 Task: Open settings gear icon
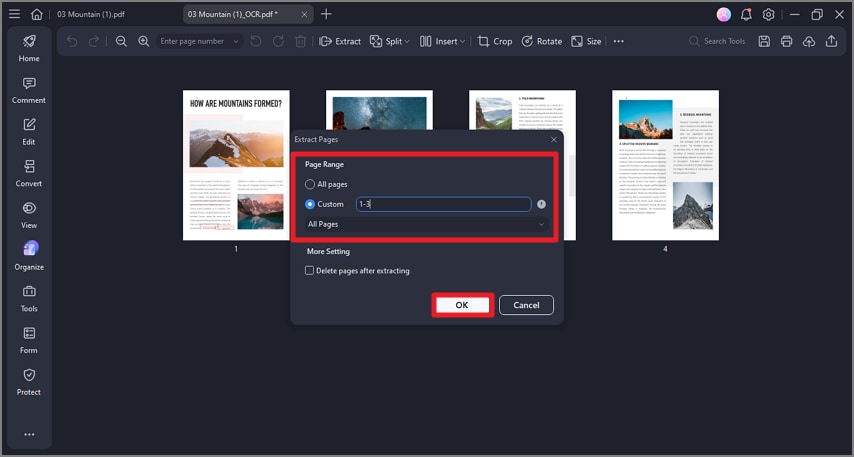768,15
